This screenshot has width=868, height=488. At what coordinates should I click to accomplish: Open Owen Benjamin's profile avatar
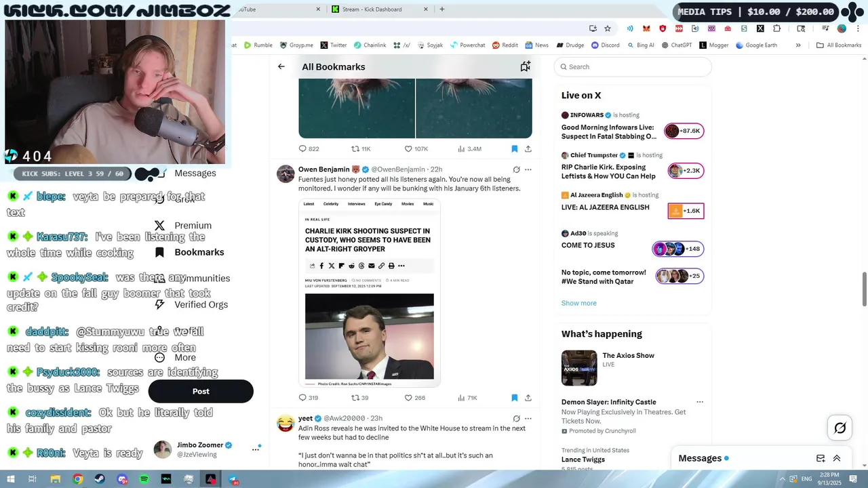285,174
